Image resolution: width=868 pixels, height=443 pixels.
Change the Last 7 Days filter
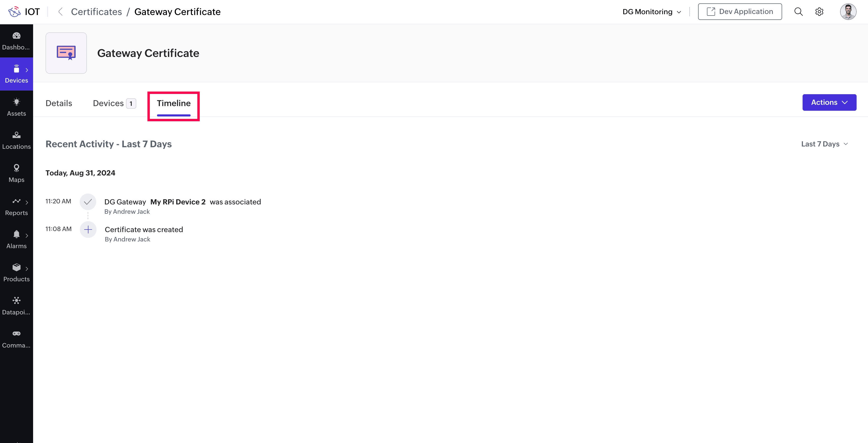(x=824, y=144)
